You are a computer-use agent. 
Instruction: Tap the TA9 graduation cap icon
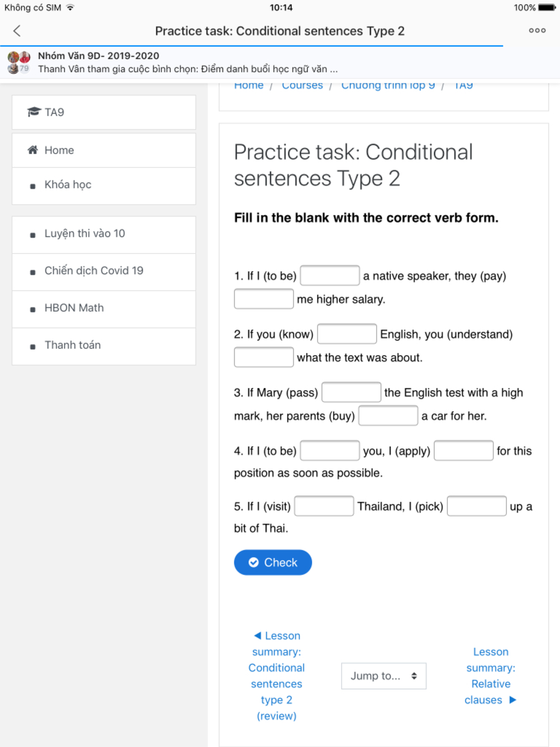[x=34, y=112]
